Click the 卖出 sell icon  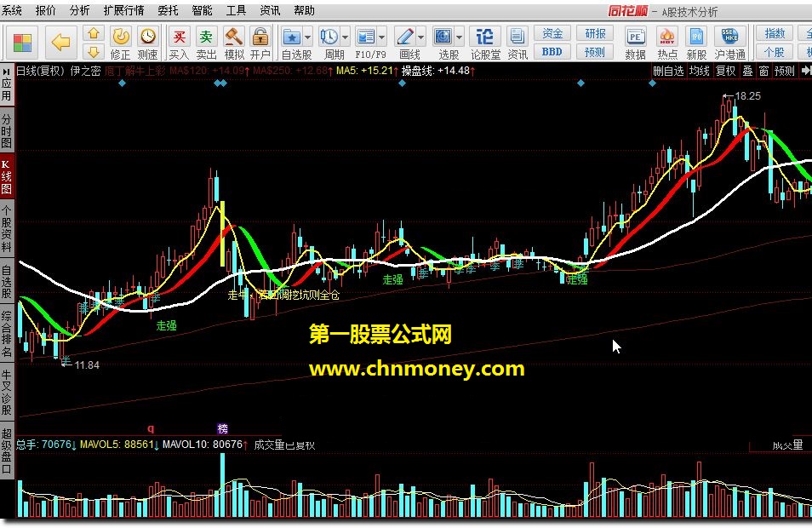206,43
